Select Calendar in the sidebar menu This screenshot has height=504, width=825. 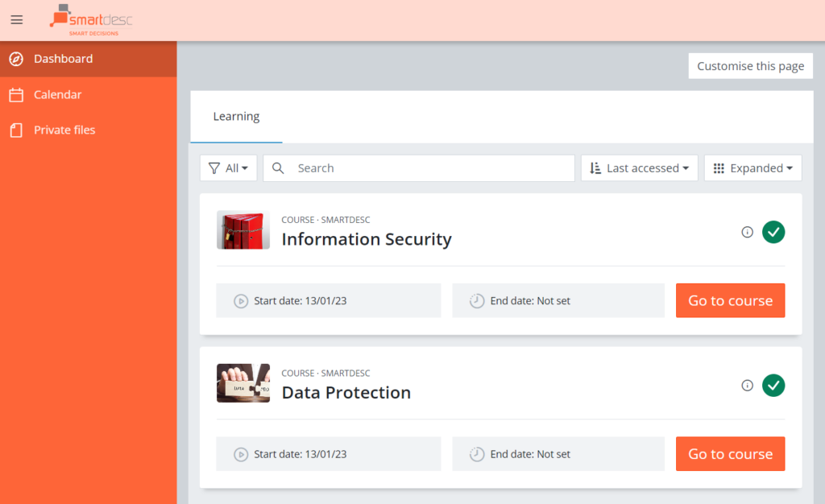point(56,94)
